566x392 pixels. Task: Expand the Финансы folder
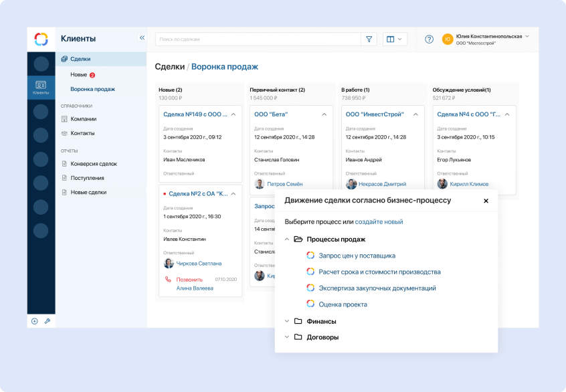286,320
